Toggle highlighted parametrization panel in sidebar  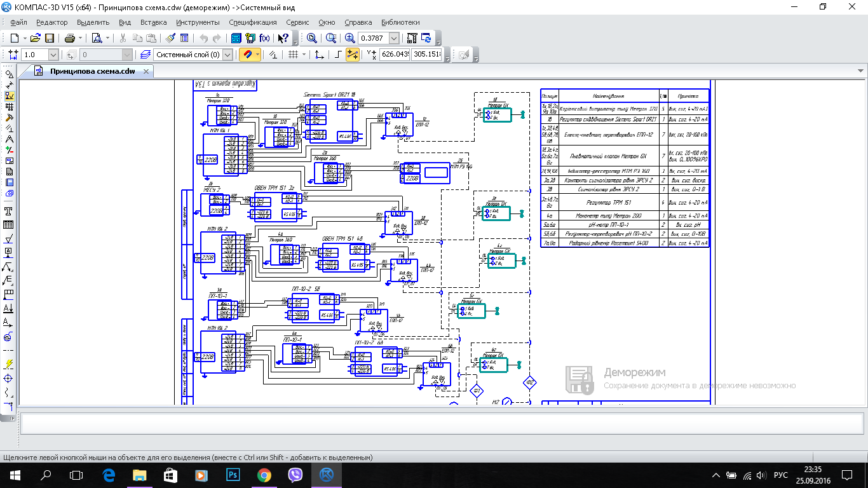click(9, 96)
